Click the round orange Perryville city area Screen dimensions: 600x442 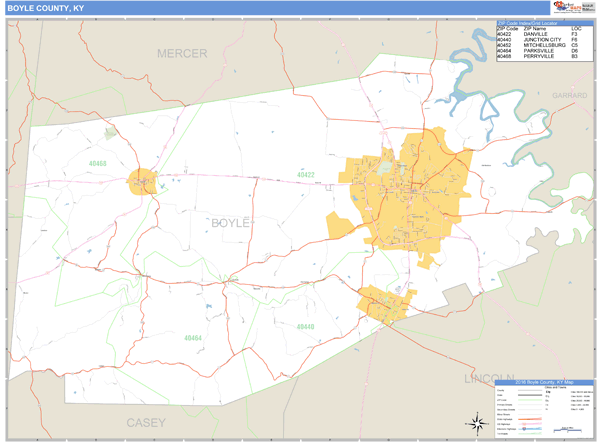click(142, 182)
